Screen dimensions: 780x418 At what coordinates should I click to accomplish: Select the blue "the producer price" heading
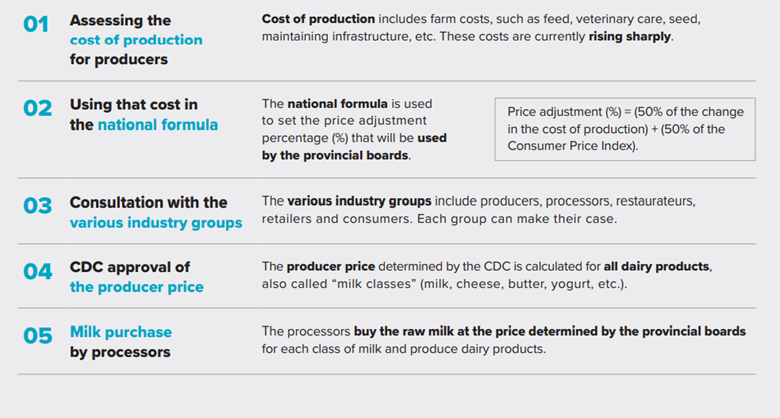coord(136,288)
